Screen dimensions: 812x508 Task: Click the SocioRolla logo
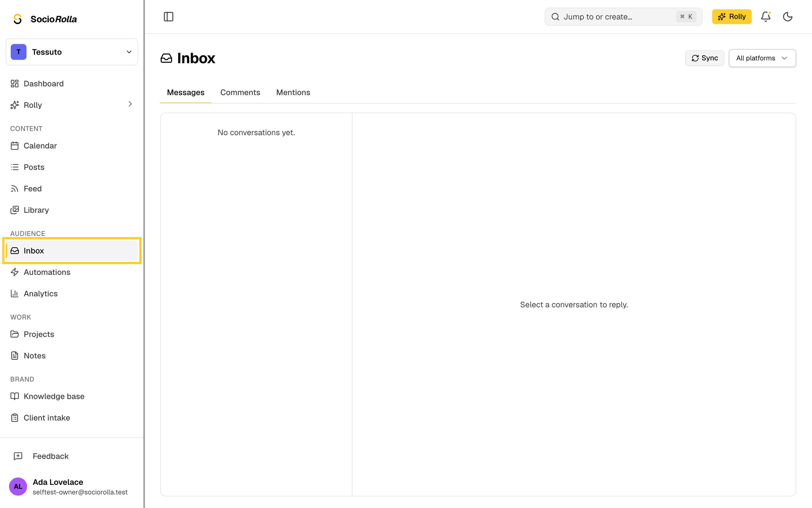(45, 19)
